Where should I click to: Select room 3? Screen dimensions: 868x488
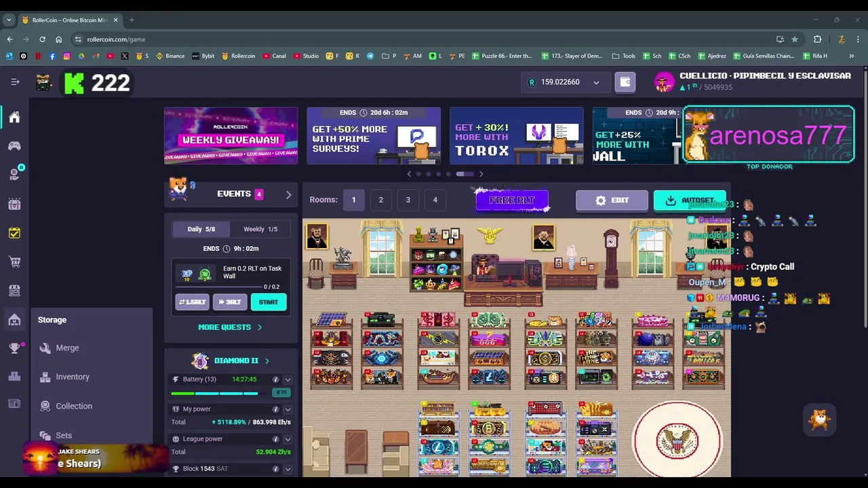tap(408, 200)
